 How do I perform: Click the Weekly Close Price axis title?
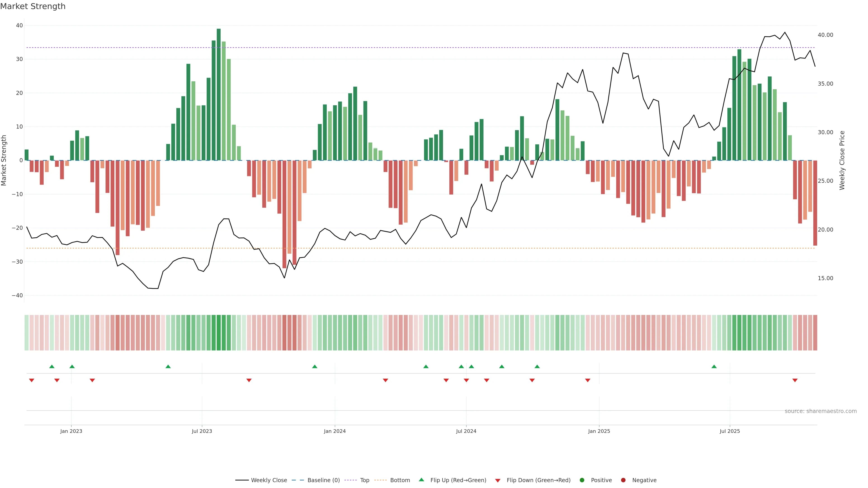click(x=842, y=160)
